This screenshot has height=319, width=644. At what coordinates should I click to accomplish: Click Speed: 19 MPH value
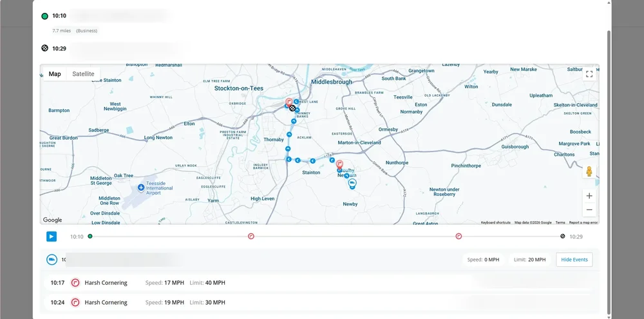[165, 302]
